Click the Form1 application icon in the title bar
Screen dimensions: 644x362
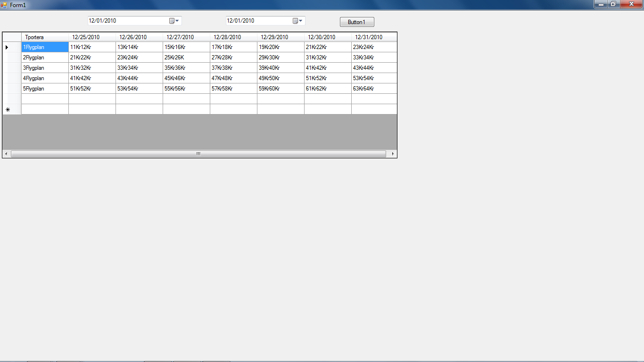pyautogui.click(x=5, y=4)
